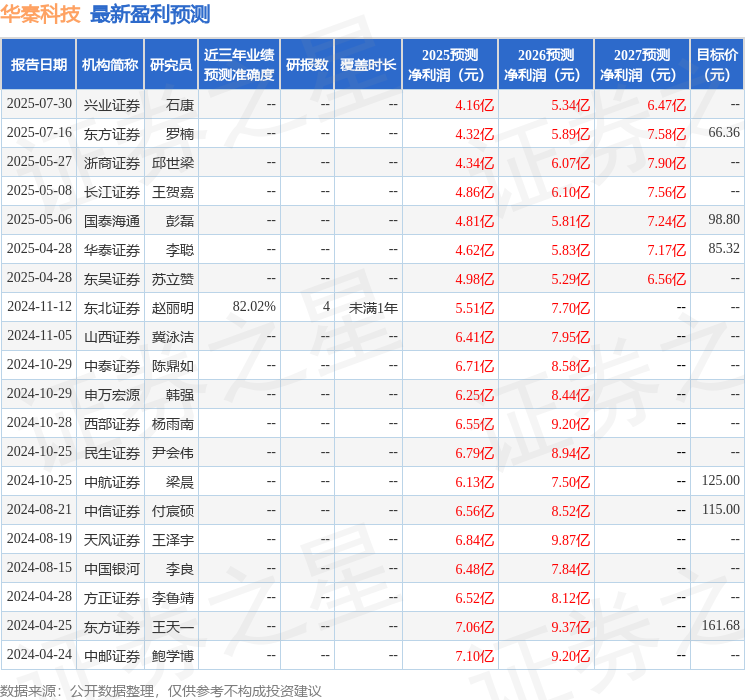Viewport: 745px width, 700px height.
Task: Click target price 66.36
Action: (724, 133)
